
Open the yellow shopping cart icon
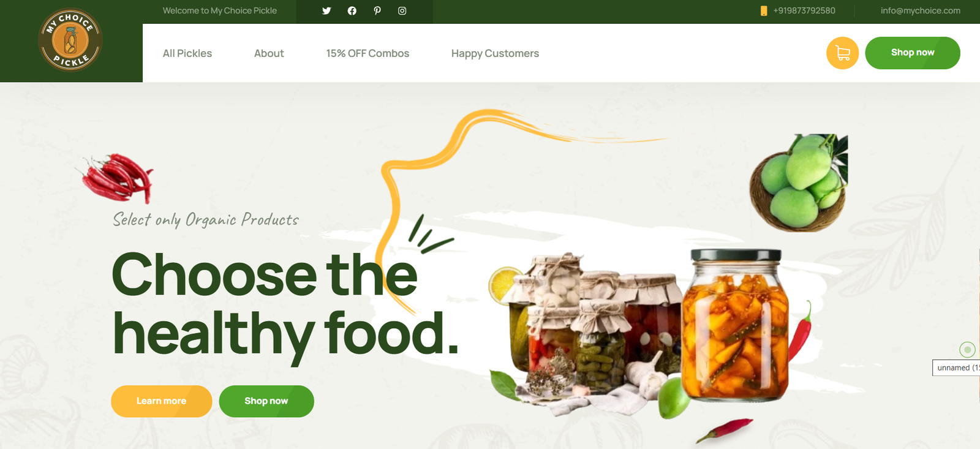(x=843, y=53)
